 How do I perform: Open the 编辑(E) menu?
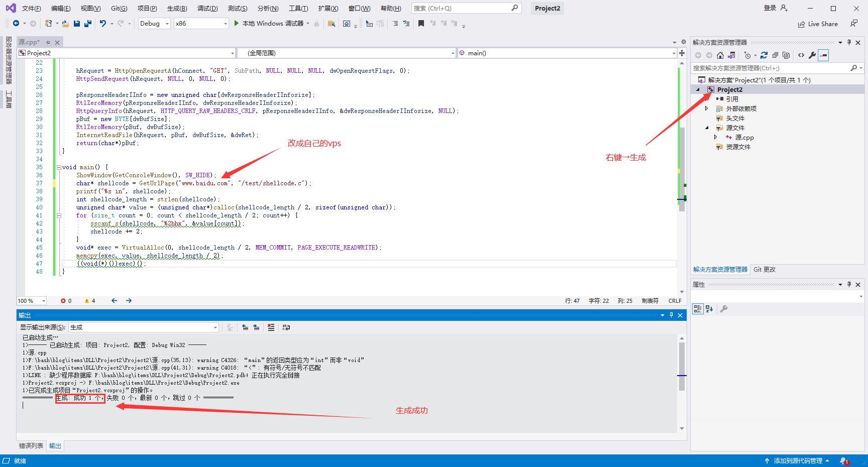coord(61,9)
